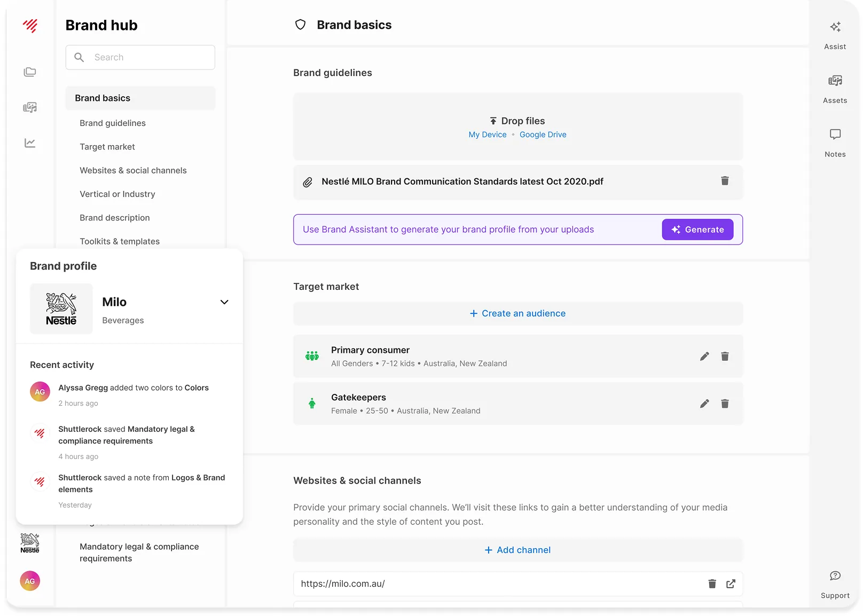
Task: Click Create an audience
Action: coord(517,313)
